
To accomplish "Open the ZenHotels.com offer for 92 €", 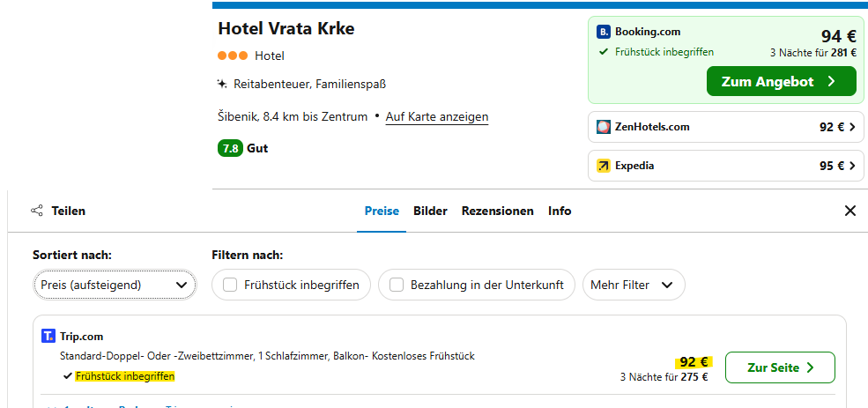I will point(722,127).
